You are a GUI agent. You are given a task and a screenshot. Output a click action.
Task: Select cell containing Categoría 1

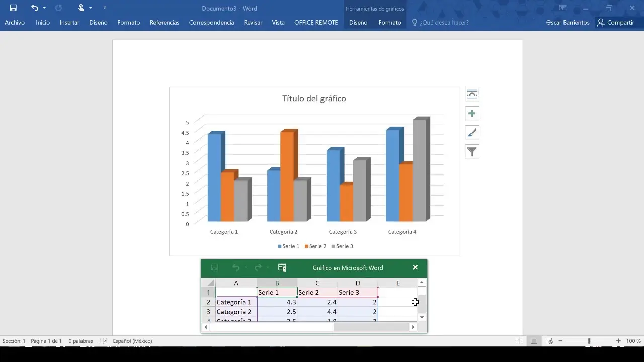[x=236, y=302]
